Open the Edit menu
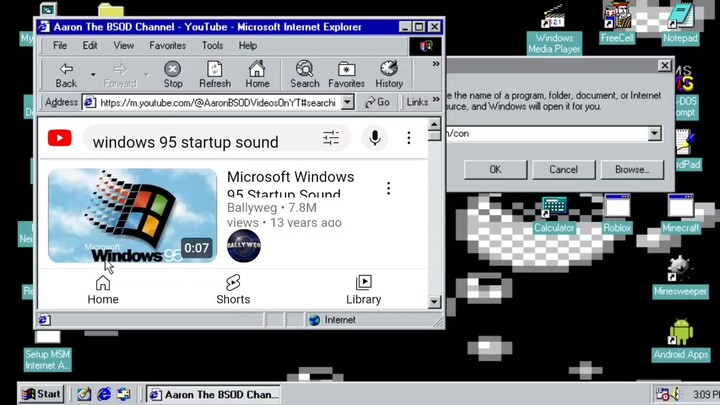The image size is (720, 405). pyautogui.click(x=90, y=45)
